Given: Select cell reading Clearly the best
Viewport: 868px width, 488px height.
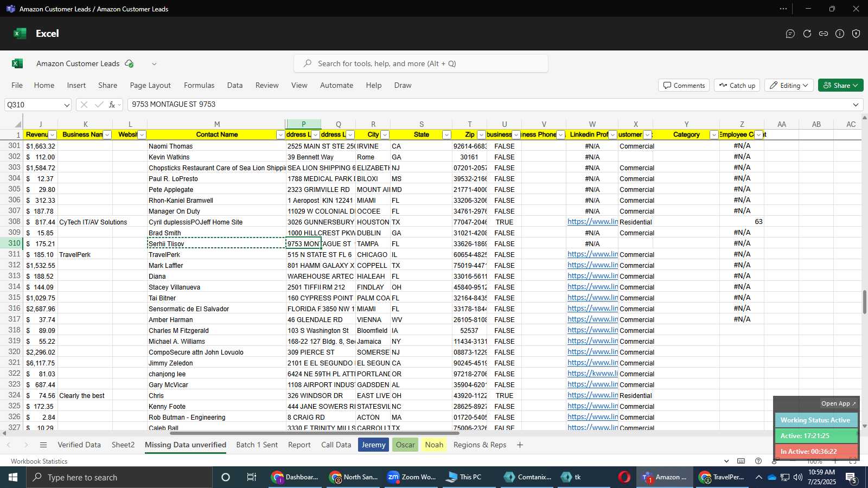Looking at the screenshot, I should [x=85, y=395].
